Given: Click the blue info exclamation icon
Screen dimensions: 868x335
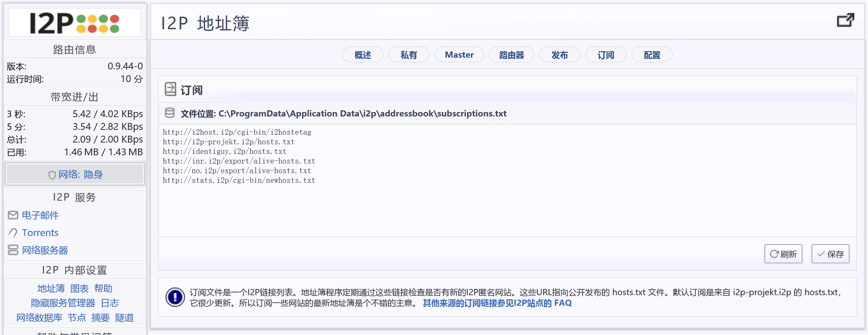Looking at the screenshot, I should [175, 297].
